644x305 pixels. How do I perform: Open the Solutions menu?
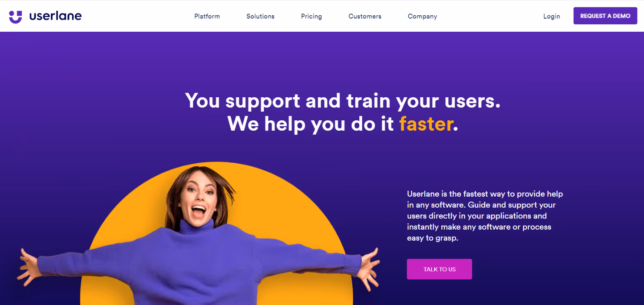[x=260, y=16]
